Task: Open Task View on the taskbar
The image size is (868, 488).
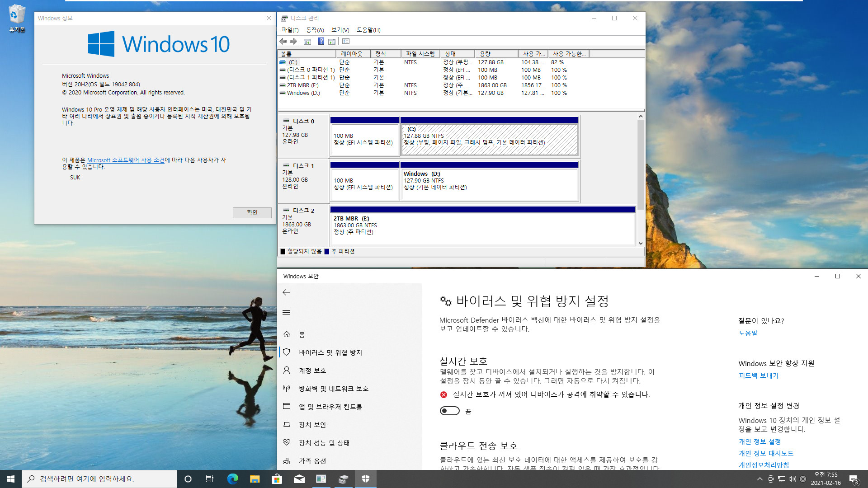Action: [210, 479]
